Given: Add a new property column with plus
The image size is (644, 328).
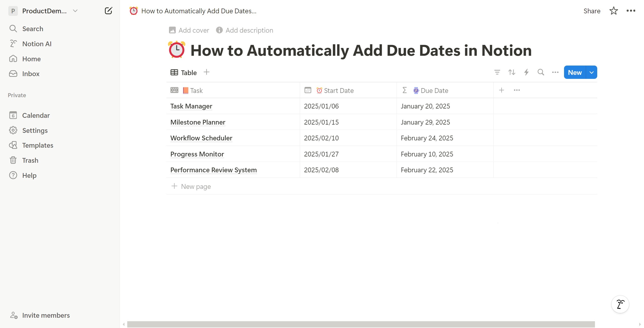Looking at the screenshot, I should (x=501, y=90).
